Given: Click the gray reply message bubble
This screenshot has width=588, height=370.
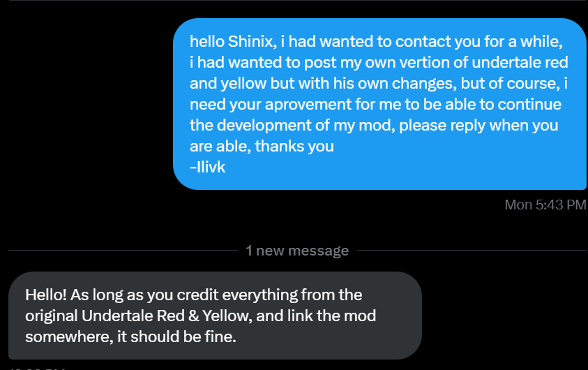Looking at the screenshot, I should 215,315.
